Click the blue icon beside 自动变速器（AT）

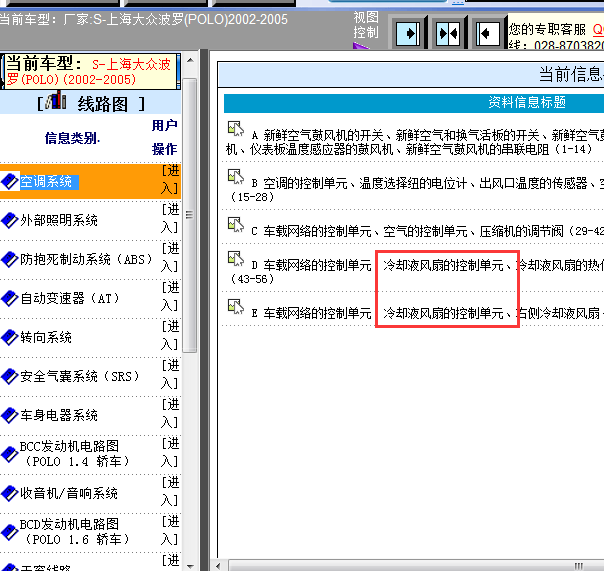click(x=10, y=298)
